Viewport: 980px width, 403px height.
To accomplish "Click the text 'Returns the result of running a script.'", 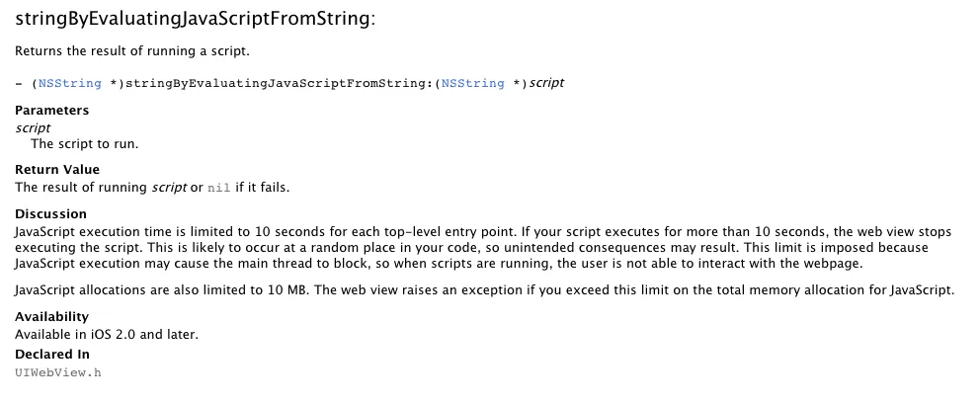I will 131,51.
